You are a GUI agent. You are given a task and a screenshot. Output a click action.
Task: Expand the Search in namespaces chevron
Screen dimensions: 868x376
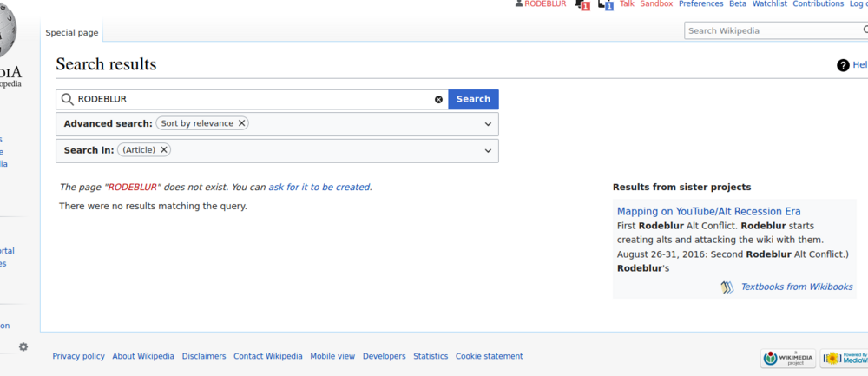(488, 150)
